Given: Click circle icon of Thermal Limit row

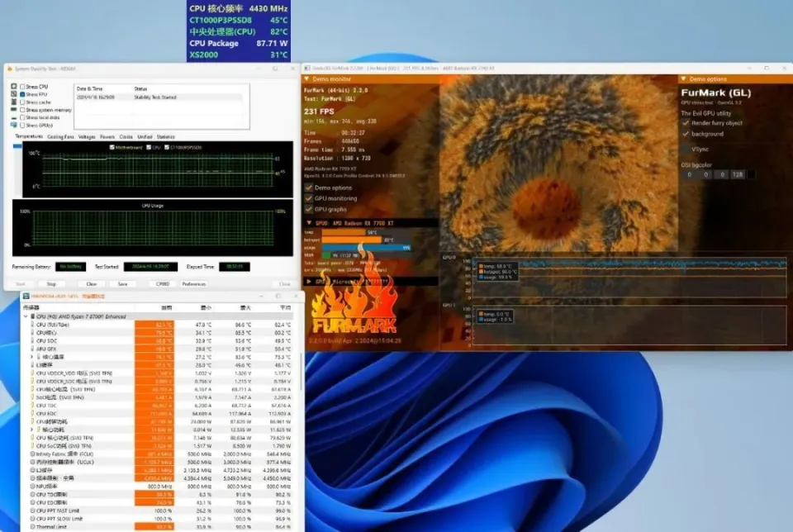Looking at the screenshot, I should tap(33, 527).
